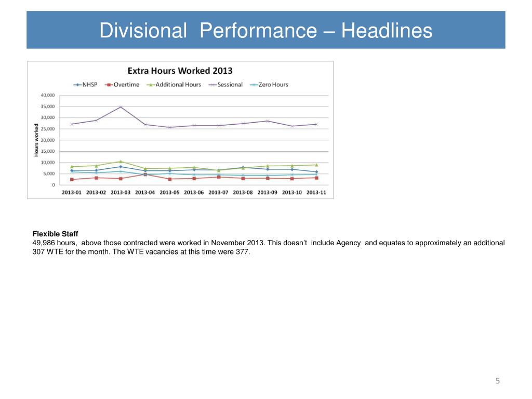Click the slide title 'Divisional Performance – Headlines'

(265, 30)
